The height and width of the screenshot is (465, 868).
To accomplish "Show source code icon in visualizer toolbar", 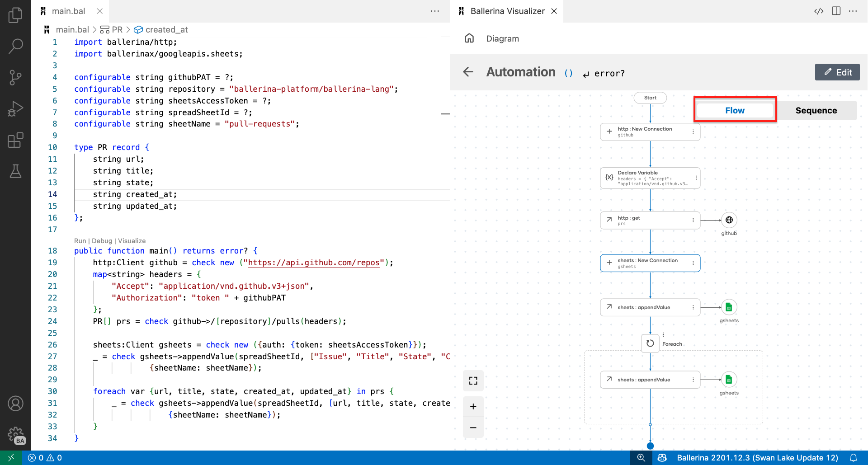I will tap(819, 11).
